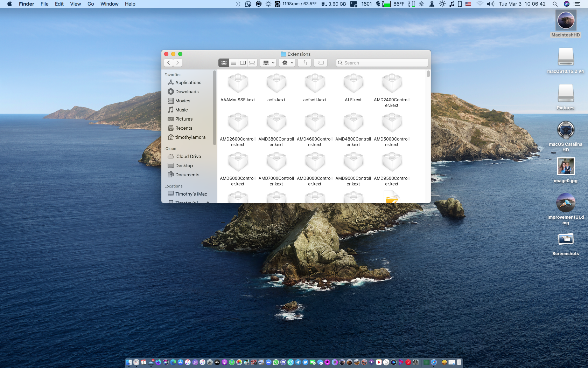588x368 pixels.
Task: Select the AAAMouSSE.kext file
Action: pyautogui.click(x=238, y=84)
